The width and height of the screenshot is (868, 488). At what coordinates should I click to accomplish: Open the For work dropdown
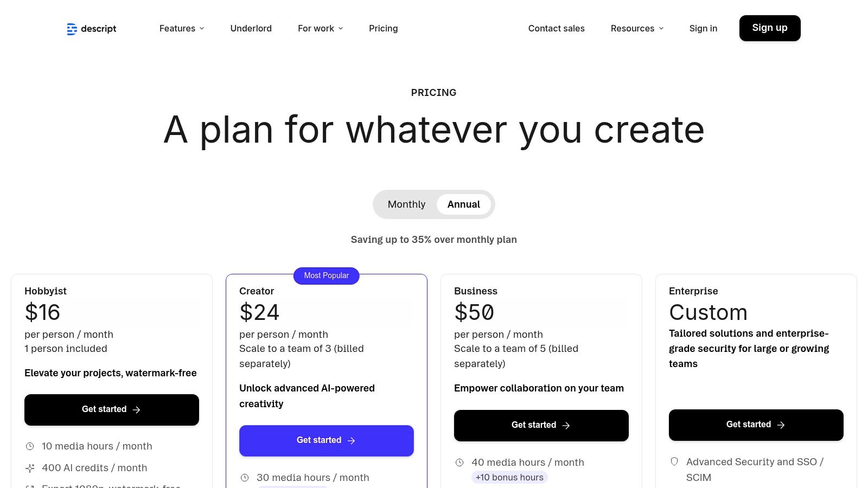[320, 28]
